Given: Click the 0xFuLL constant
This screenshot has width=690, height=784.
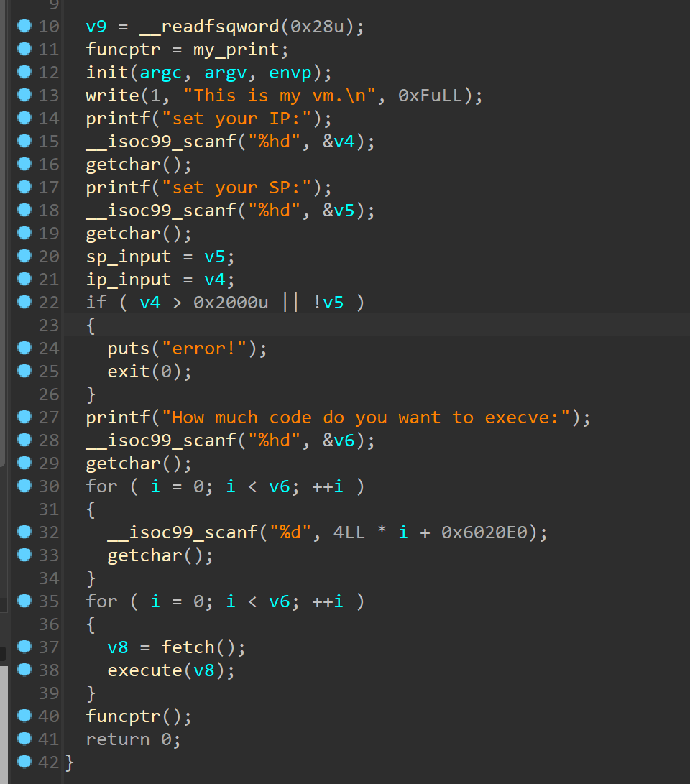Looking at the screenshot, I should pyautogui.click(x=430, y=96).
